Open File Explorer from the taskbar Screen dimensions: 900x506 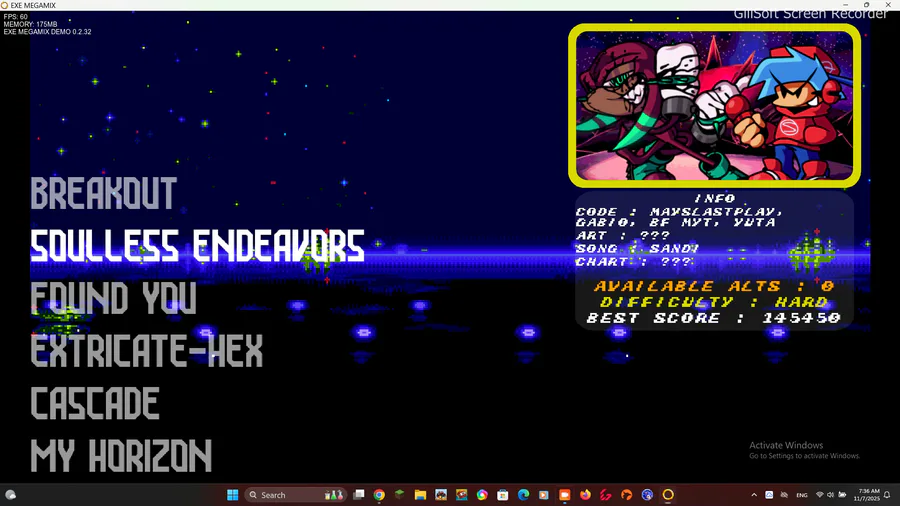(420, 495)
